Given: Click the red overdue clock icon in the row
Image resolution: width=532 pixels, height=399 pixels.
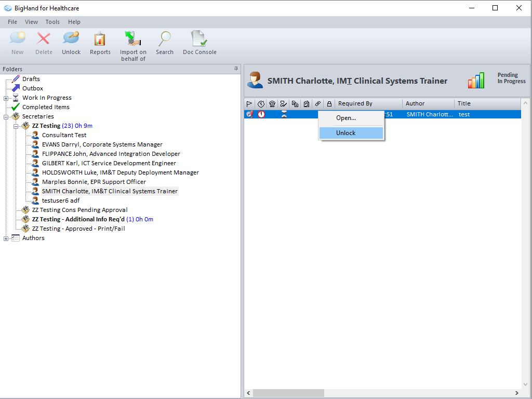Looking at the screenshot, I should 261,114.
